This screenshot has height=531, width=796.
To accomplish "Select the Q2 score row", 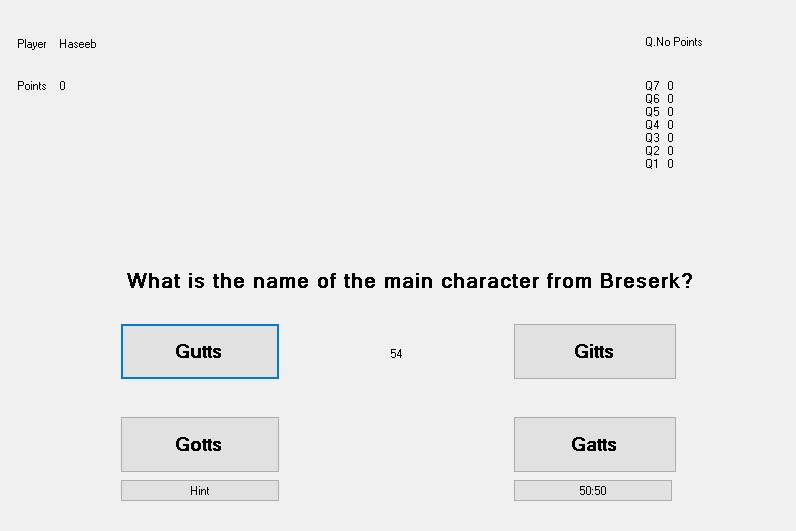I will click(x=659, y=151).
